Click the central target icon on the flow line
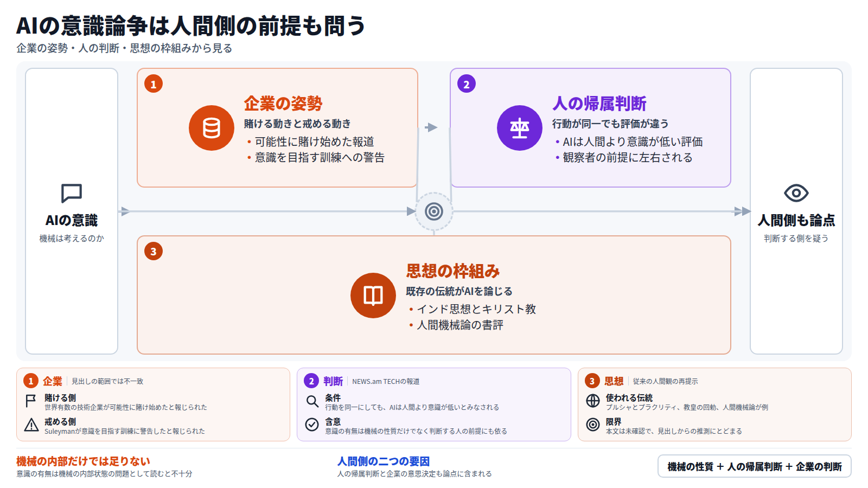The image size is (868, 488). click(x=434, y=211)
